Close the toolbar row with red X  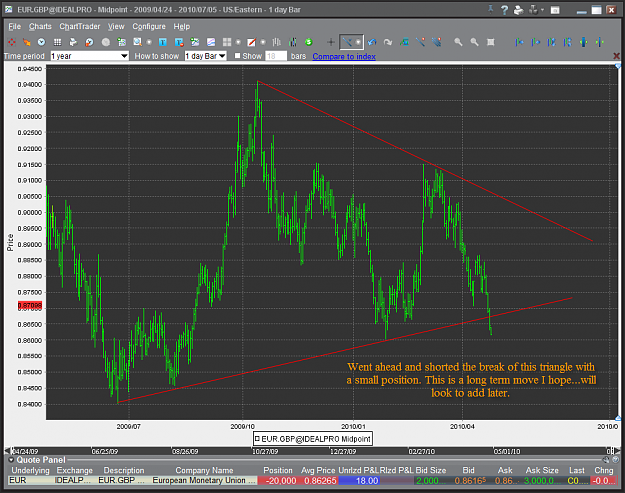617,56
